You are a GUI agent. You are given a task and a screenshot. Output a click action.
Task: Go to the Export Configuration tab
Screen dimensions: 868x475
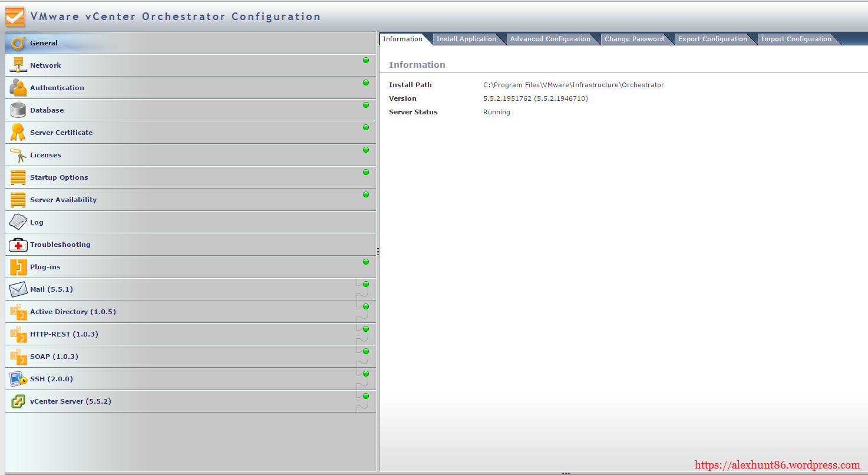(x=712, y=39)
